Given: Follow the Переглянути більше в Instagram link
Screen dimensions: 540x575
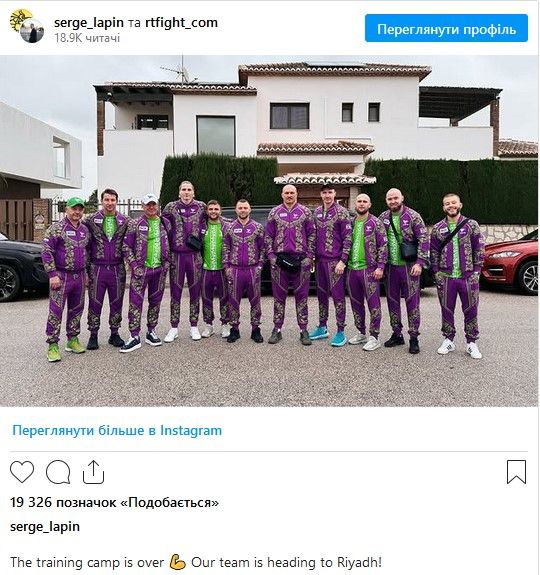Looking at the screenshot, I should coord(117,430).
